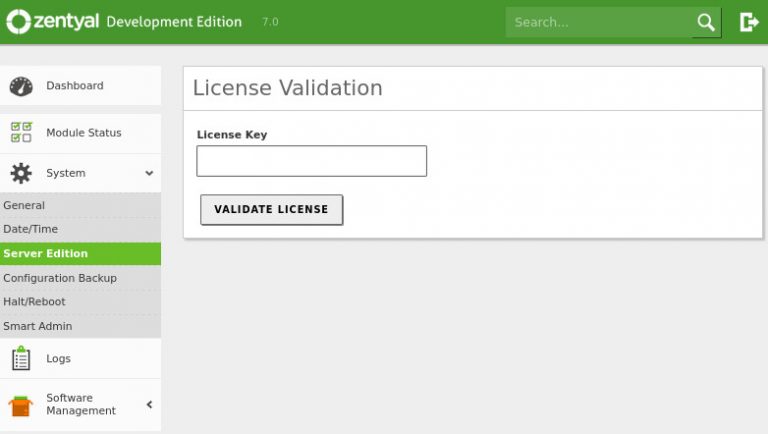Collapse the System menu chevron
The width and height of the screenshot is (768, 434).
click(149, 173)
